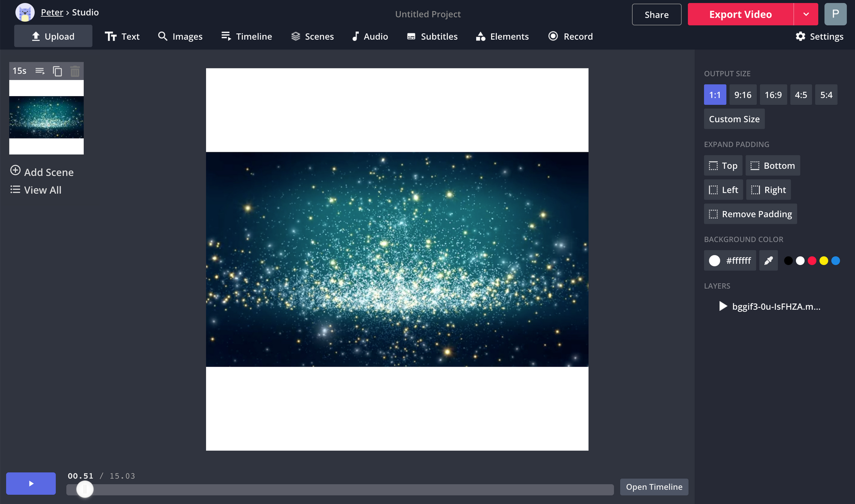Select the 16:9 output size

tap(773, 94)
